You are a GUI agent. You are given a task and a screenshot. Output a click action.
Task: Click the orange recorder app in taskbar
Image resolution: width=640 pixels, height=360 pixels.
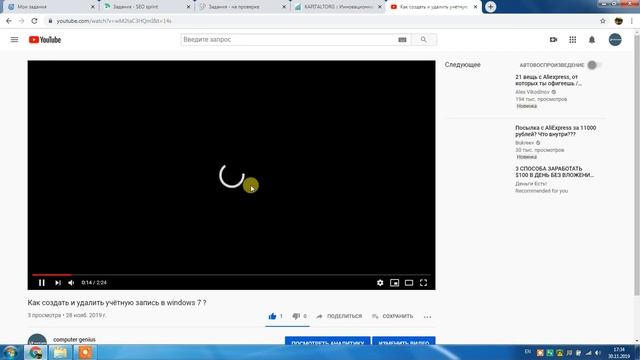tap(85, 352)
